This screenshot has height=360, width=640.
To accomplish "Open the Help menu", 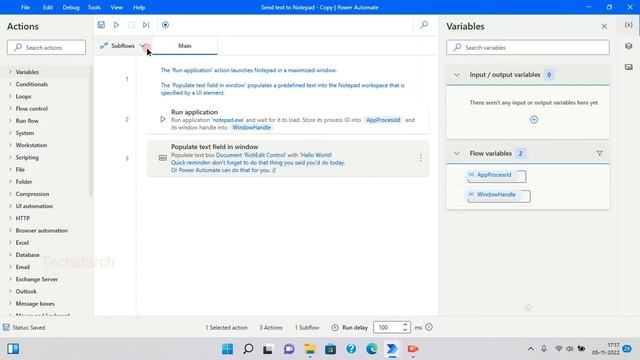I will click(139, 7).
